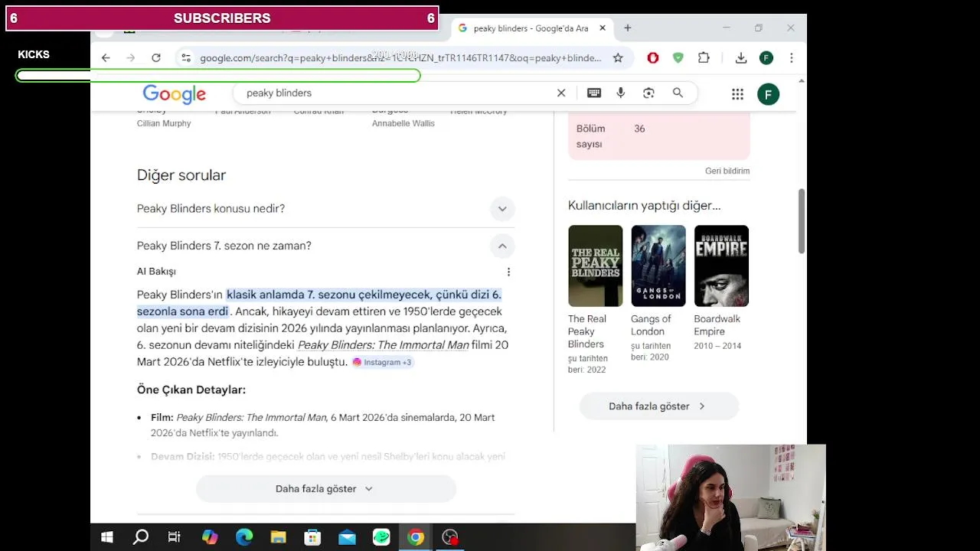Image resolution: width=980 pixels, height=551 pixels.
Task: Show more related shows Daha fazla göster
Action: tap(658, 406)
